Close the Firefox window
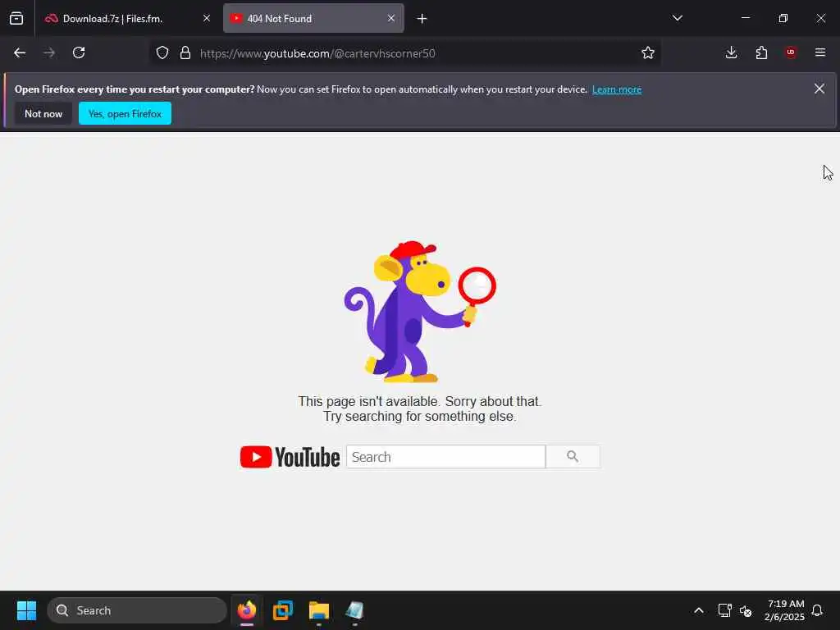 pyautogui.click(x=820, y=18)
